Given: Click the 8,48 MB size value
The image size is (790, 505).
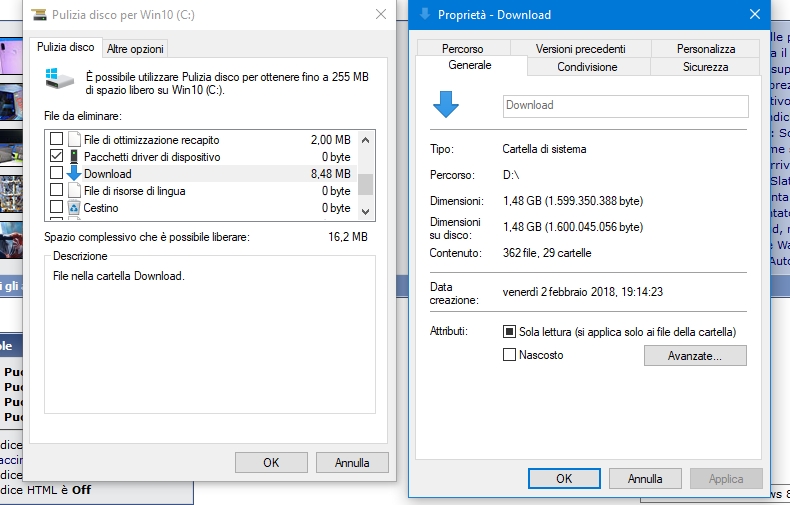Looking at the screenshot, I should (x=331, y=174).
